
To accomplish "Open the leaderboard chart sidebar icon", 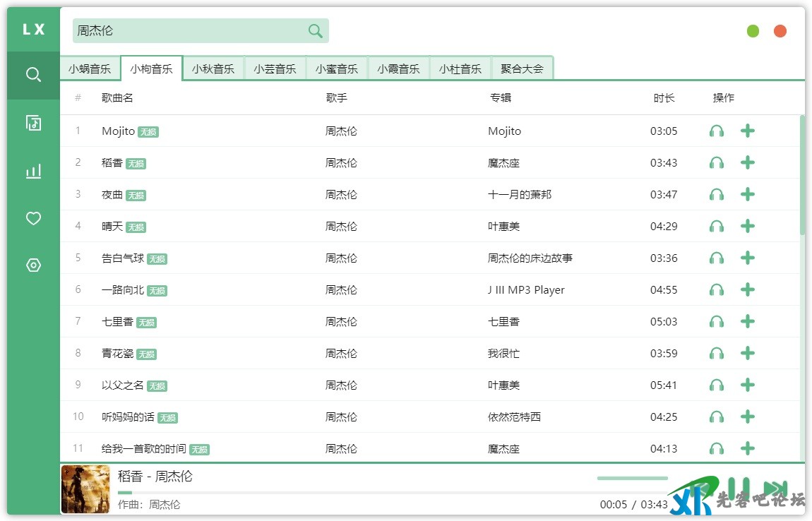I will [33, 171].
